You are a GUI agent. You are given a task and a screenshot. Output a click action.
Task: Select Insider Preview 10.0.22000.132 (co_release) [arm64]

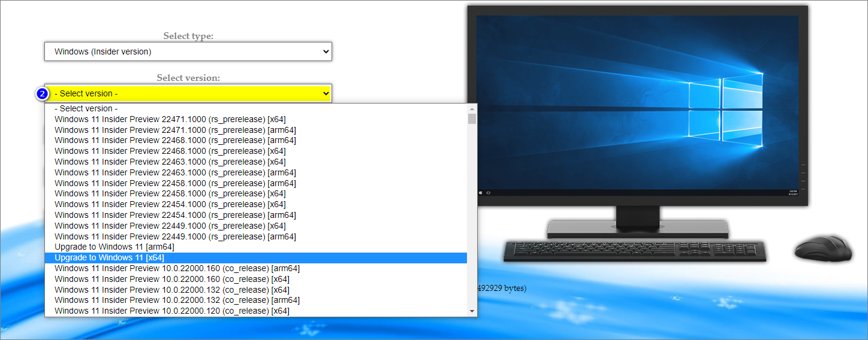pyautogui.click(x=256, y=300)
